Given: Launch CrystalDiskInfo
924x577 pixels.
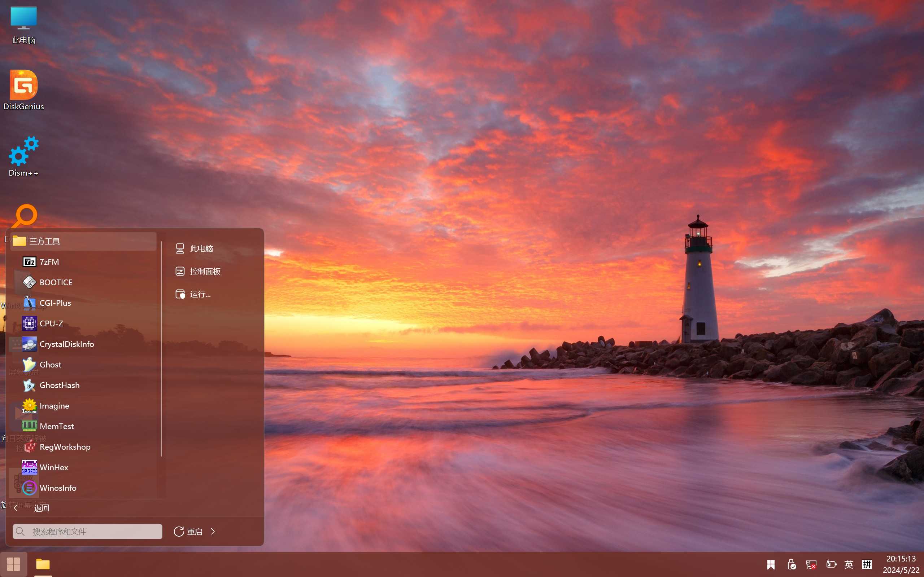Looking at the screenshot, I should point(66,344).
